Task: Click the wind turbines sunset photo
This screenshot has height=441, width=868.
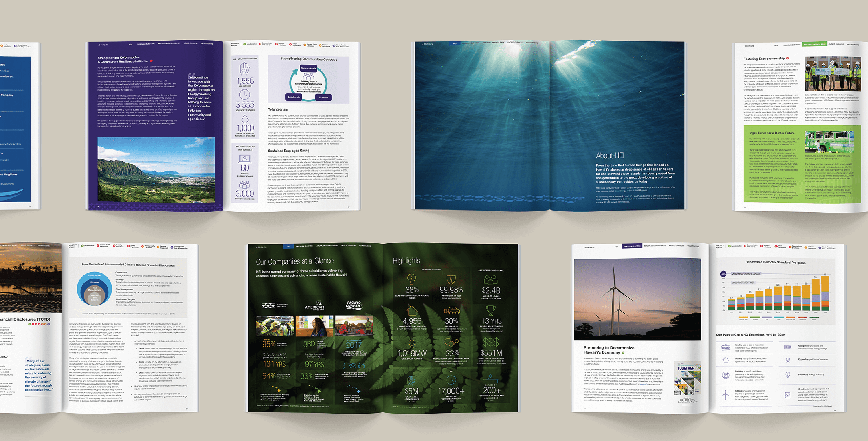Action: point(637,299)
